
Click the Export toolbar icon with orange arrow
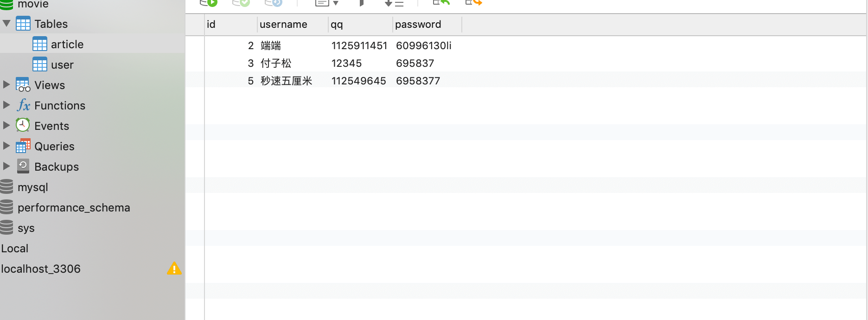[473, 3]
